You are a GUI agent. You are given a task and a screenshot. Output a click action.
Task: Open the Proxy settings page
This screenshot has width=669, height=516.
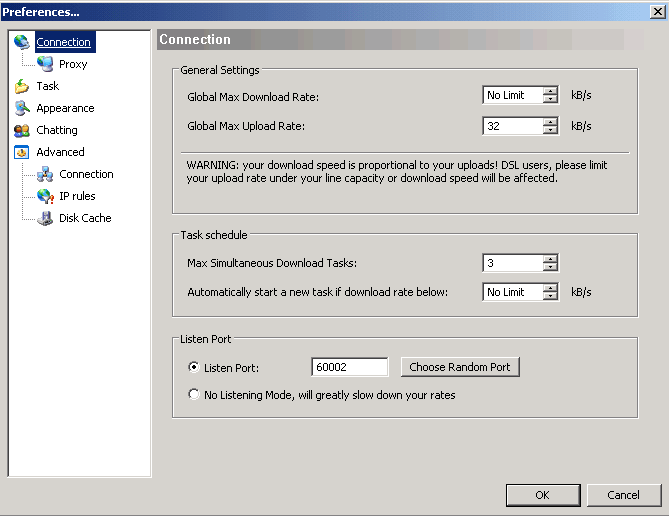pos(73,64)
